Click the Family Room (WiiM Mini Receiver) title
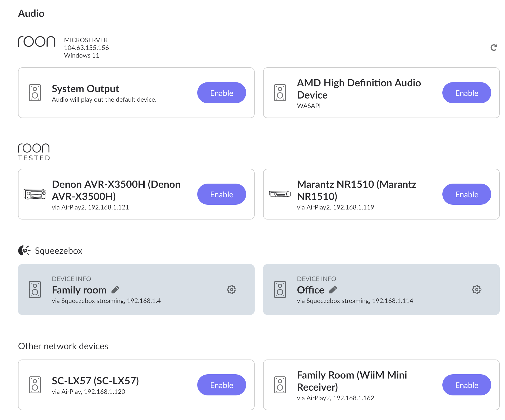Viewport: 505px width, 420px height. click(352, 381)
